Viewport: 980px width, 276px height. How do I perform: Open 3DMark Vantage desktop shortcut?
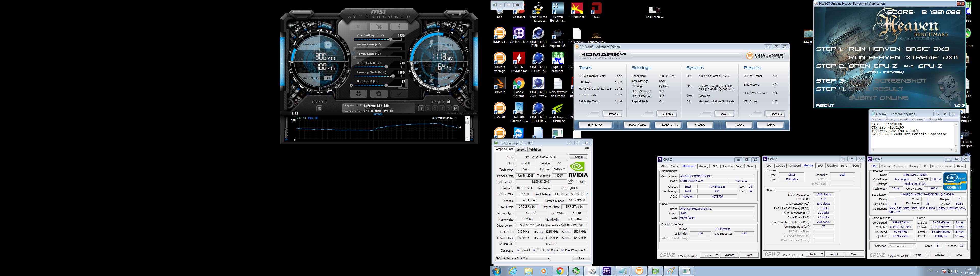point(499,62)
